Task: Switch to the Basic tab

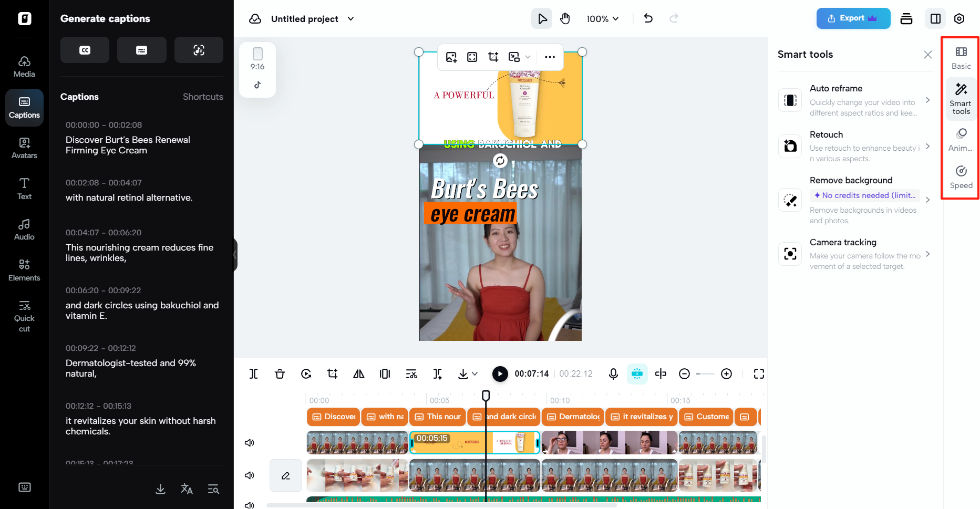Action: pyautogui.click(x=961, y=58)
